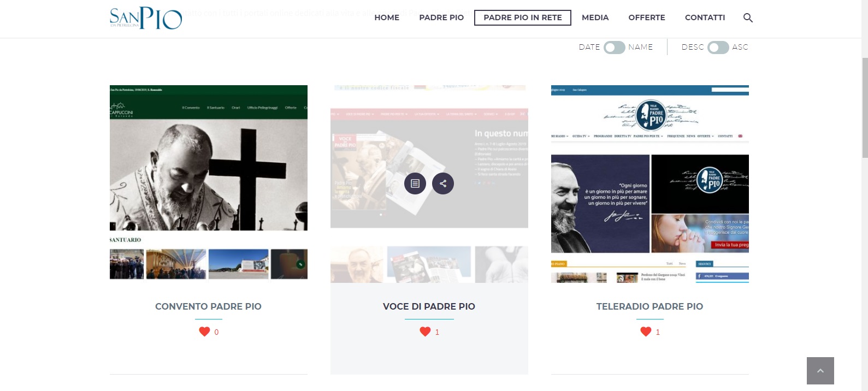Image resolution: width=868 pixels, height=391 pixels.
Task: Open the Contatti page
Action: pyautogui.click(x=705, y=17)
